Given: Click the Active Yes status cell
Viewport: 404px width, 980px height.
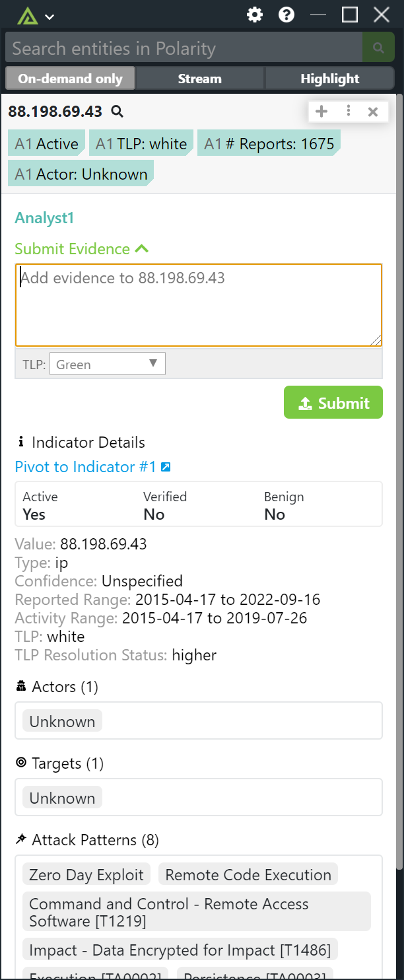Looking at the screenshot, I should [x=40, y=505].
